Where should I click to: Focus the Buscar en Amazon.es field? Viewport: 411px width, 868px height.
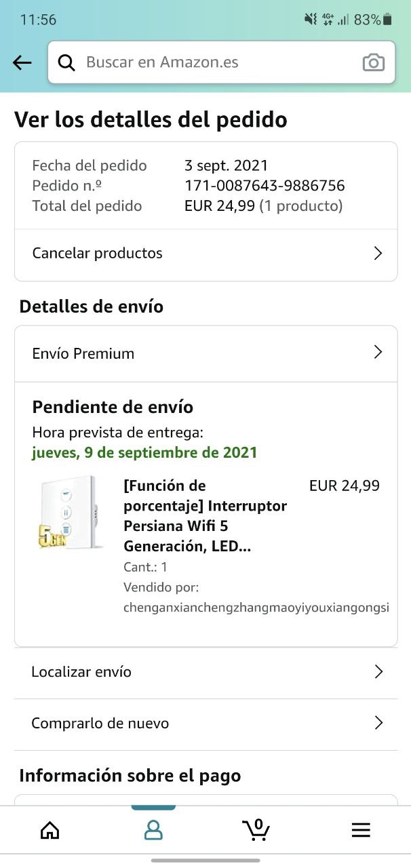(x=217, y=62)
